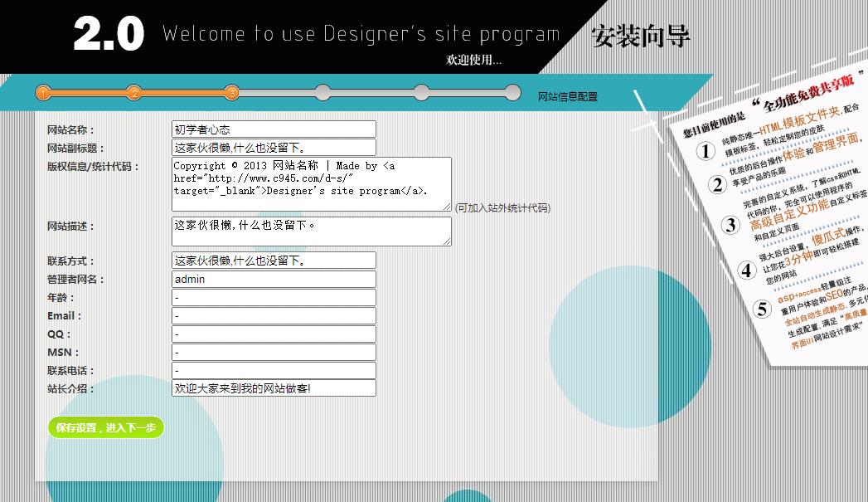The height and width of the screenshot is (502, 868).
Task: Click the 年龄 input field
Action: [x=274, y=297]
